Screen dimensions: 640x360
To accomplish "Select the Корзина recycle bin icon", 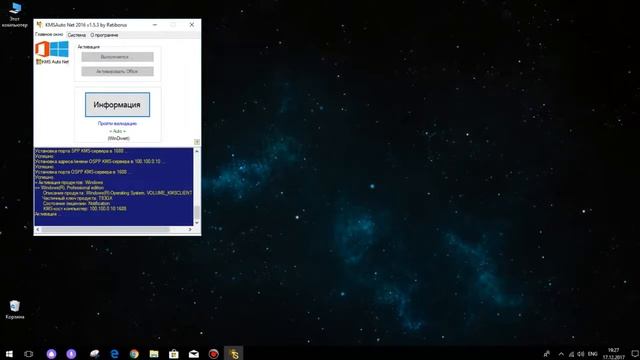I will (15, 310).
